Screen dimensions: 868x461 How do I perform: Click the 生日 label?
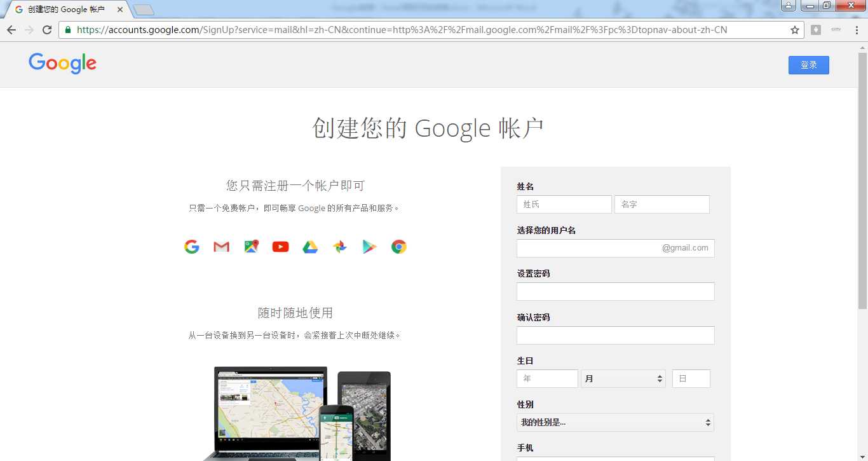click(x=526, y=361)
